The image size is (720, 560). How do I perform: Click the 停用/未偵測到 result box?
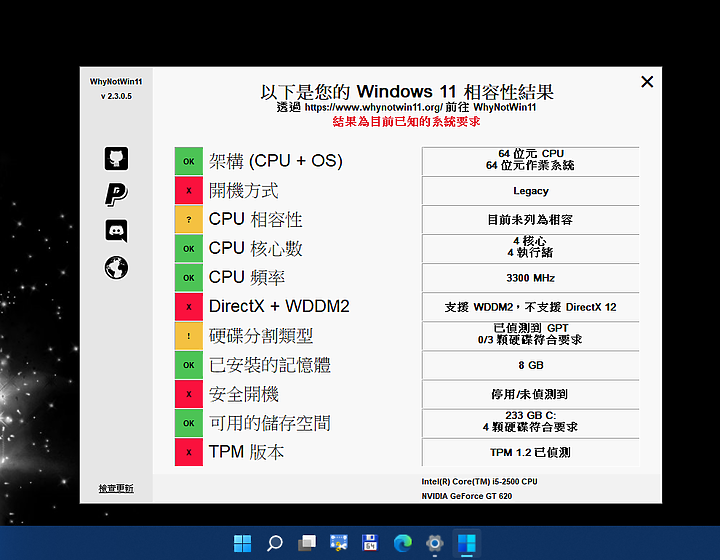click(530, 394)
